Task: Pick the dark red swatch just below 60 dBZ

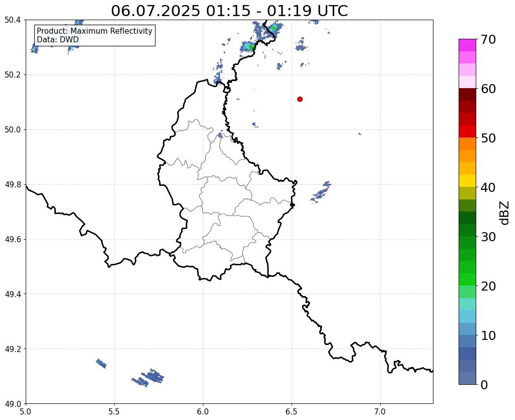Action: click(467, 94)
